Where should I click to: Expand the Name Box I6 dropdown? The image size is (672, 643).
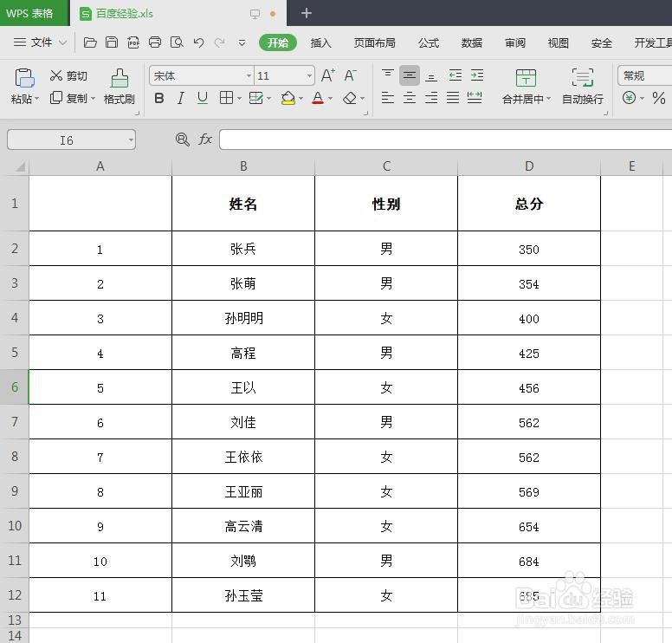(x=131, y=140)
